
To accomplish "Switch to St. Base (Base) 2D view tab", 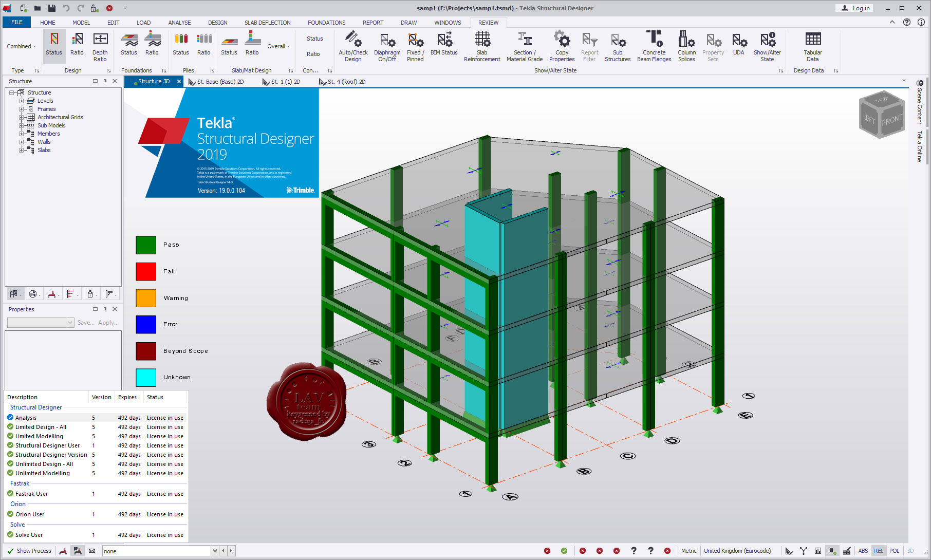I will click(x=216, y=82).
